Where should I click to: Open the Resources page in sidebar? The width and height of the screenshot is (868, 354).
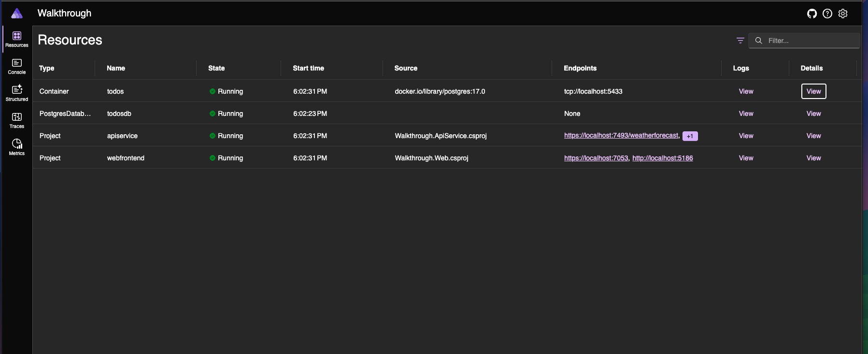[17, 39]
